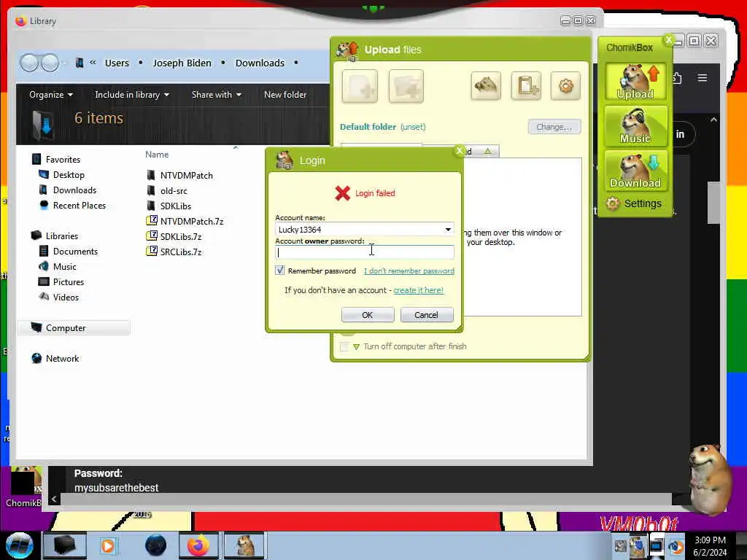Open Recent Places in navigation pane
The width and height of the screenshot is (747, 560).
pyautogui.click(x=72, y=205)
